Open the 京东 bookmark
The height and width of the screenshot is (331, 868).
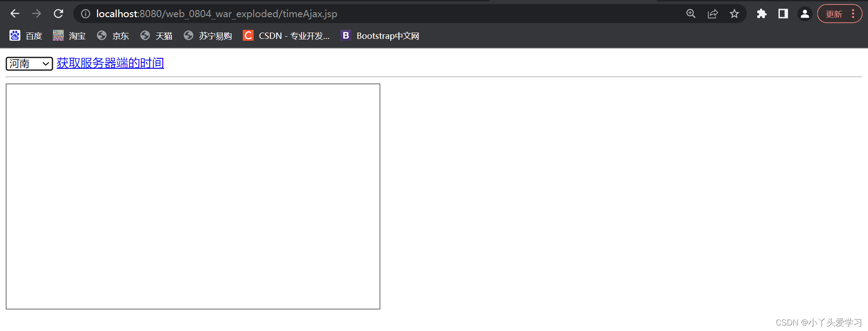113,36
